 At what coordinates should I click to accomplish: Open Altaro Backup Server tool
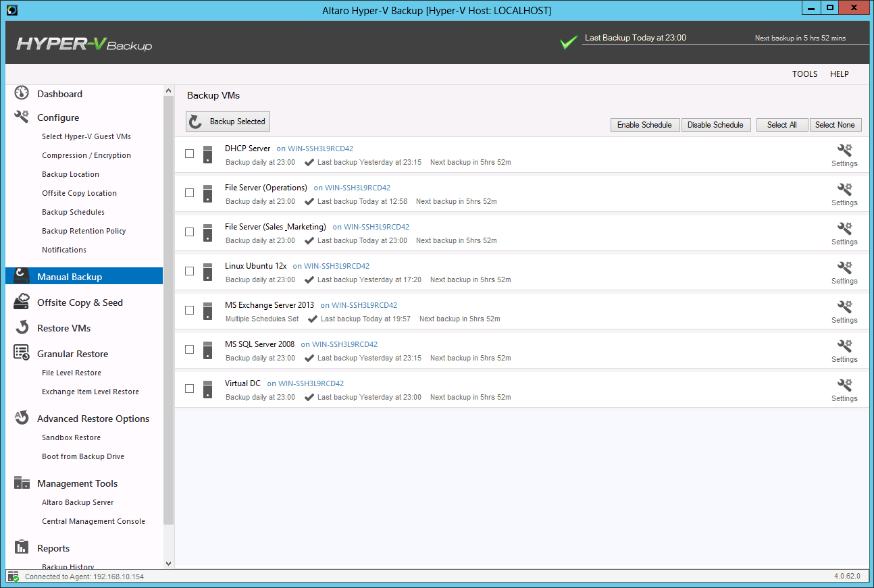[78, 502]
